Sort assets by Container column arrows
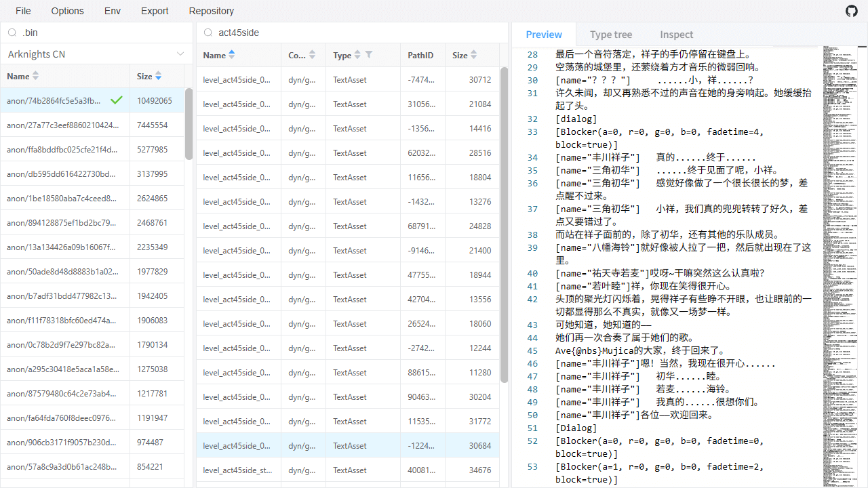The height and width of the screenshot is (488, 868). pyautogui.click(x=312, y=55)
